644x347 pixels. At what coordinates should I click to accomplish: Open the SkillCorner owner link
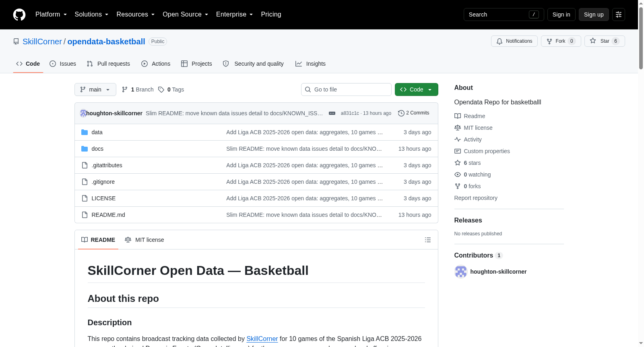(x=42, y=42)
